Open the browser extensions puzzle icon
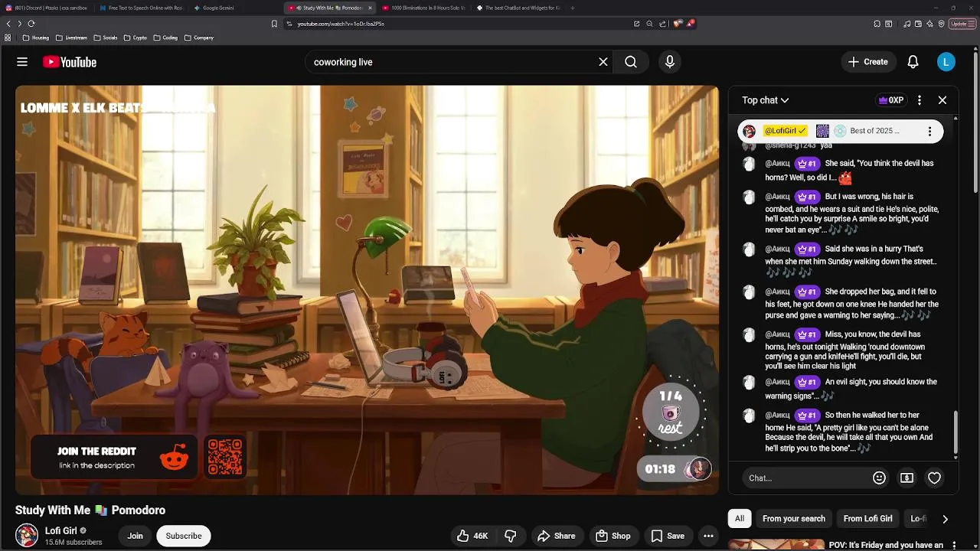Screen dimensions: 980x551 (877, 24)
